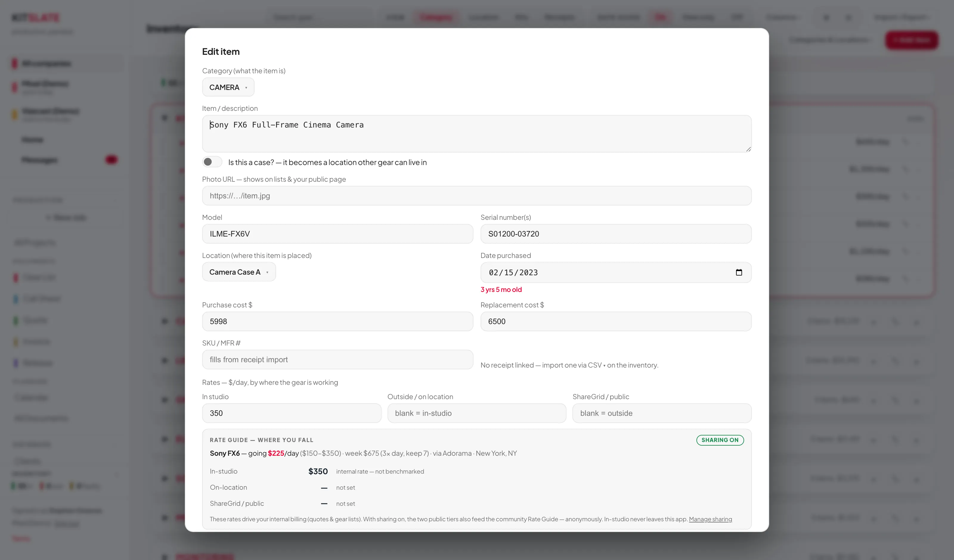
Task: Click the 'Replacement cost $' label
Action: coord(512,305)
